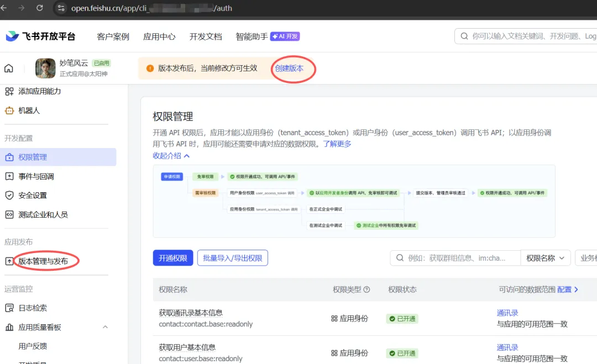
Task: Click the 已启用 status badge
Action: 101,63
